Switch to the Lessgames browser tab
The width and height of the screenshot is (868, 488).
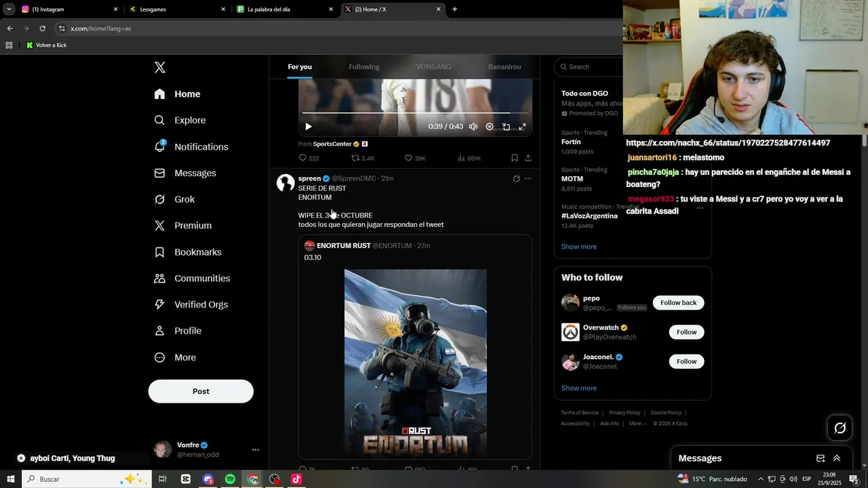(176, 9)
